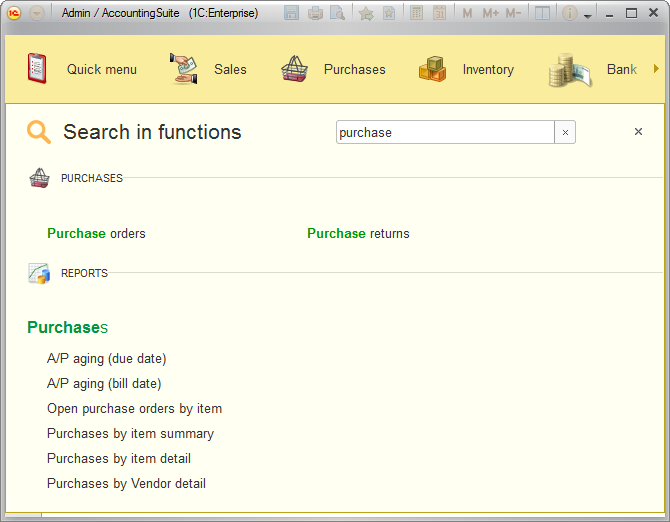Close the Search in functions panel
The image size is (670, 522).
(x=638, y=132)
